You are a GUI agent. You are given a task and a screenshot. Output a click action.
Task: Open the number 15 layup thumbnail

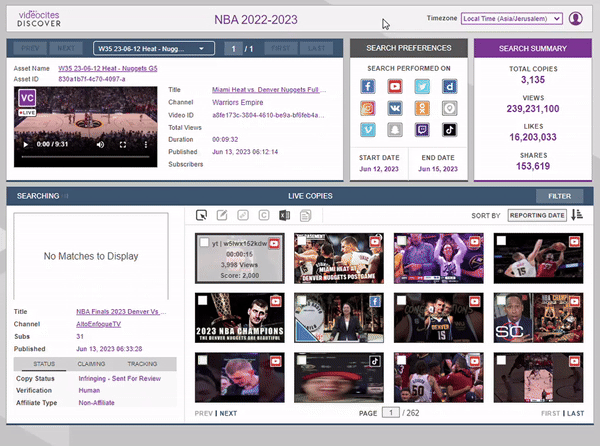coord(538,258)
